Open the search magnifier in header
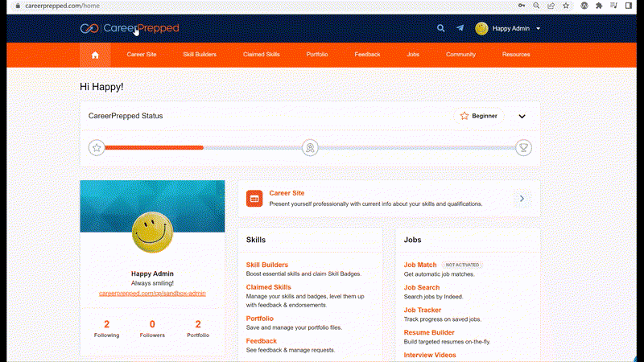The width and height of the screenshot is (644, 362). (440, 28)
